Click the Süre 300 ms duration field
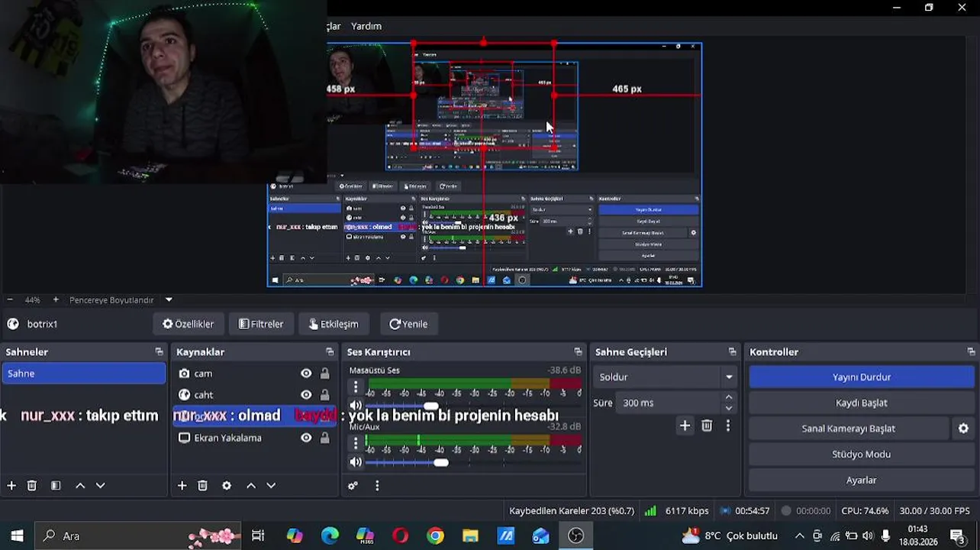This screenshot has width=980, height=550. coord(669,403)
